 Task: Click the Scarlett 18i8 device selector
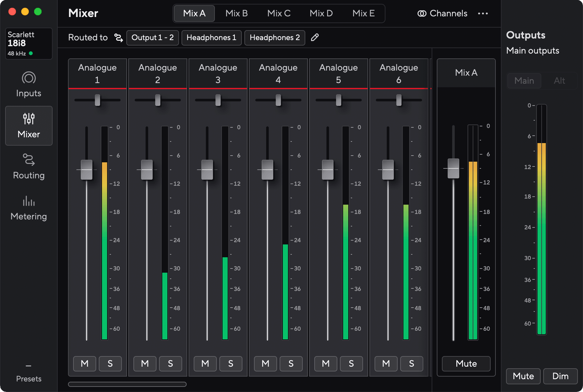29,44
